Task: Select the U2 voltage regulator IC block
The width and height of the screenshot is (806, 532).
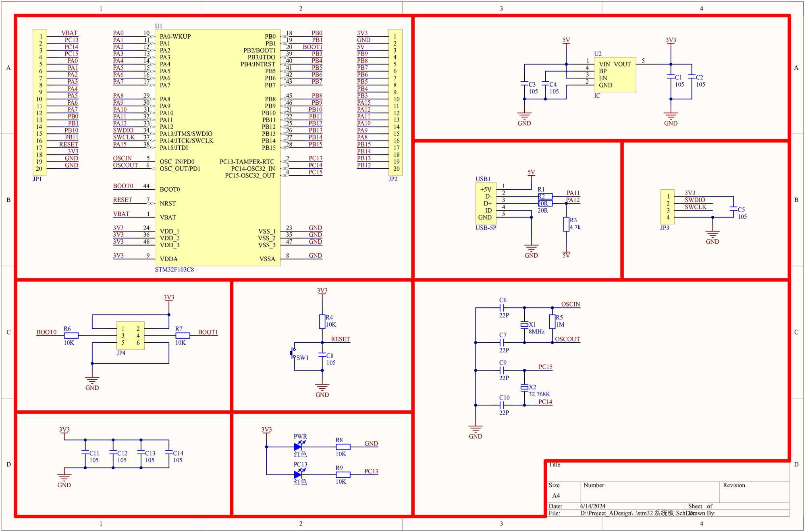Action: click(615, 75)
